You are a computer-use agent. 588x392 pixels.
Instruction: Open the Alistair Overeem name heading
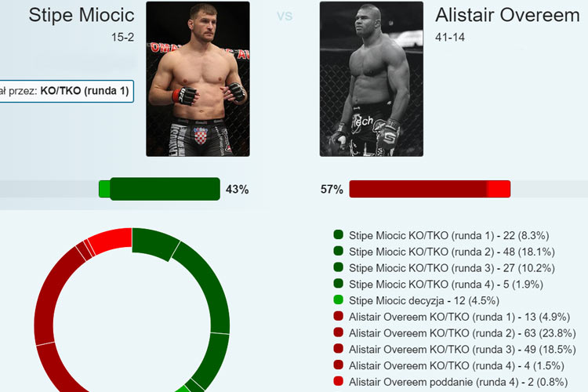click(507, 16)
